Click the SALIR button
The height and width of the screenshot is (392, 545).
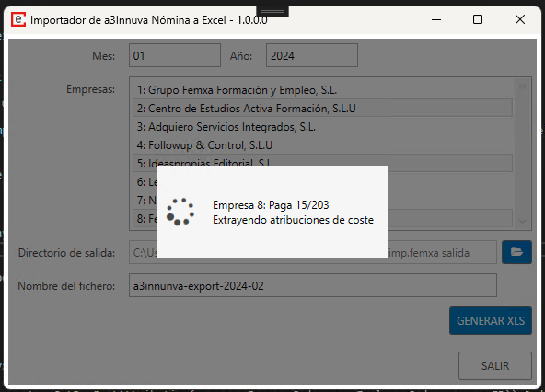coord(495,365)
